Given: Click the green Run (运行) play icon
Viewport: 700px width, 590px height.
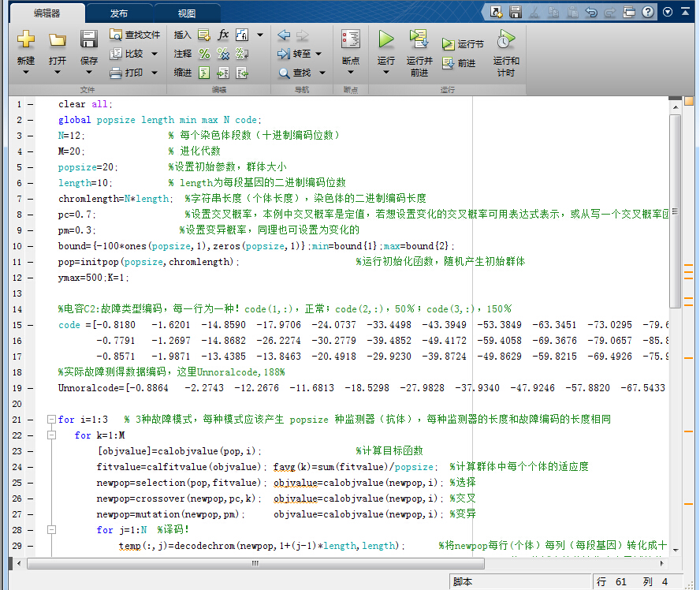Looking at the screenshot, I should coord(385,39).
